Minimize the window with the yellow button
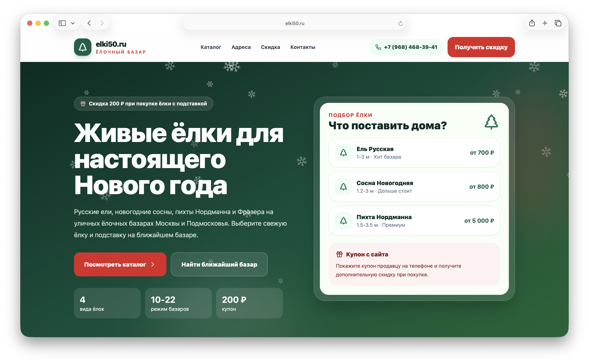 click(38, 23)
